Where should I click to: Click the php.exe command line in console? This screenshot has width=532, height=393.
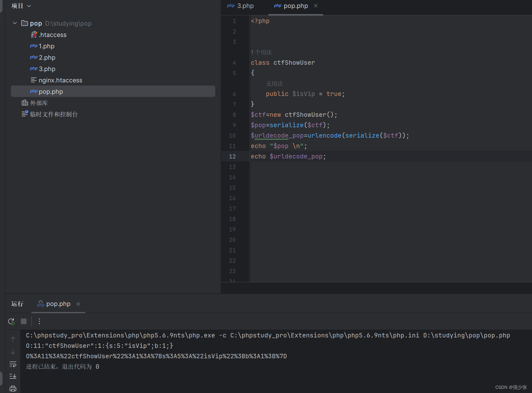coord(268,335)
